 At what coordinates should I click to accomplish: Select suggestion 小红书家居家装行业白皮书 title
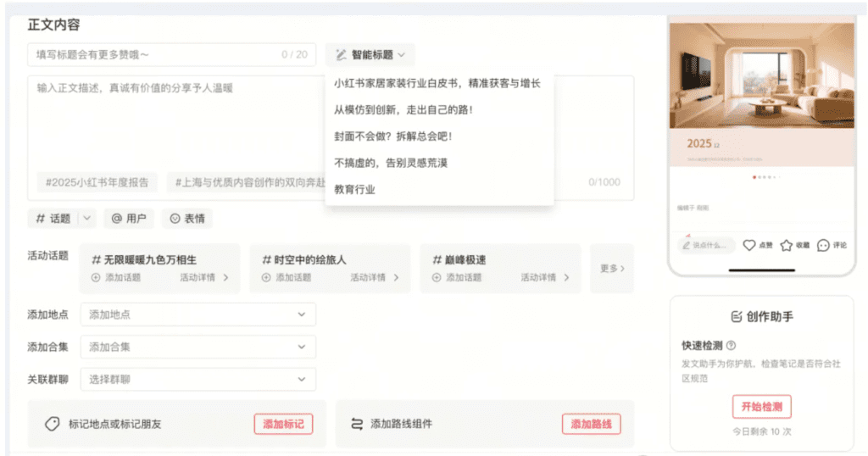tap(437, 83)
